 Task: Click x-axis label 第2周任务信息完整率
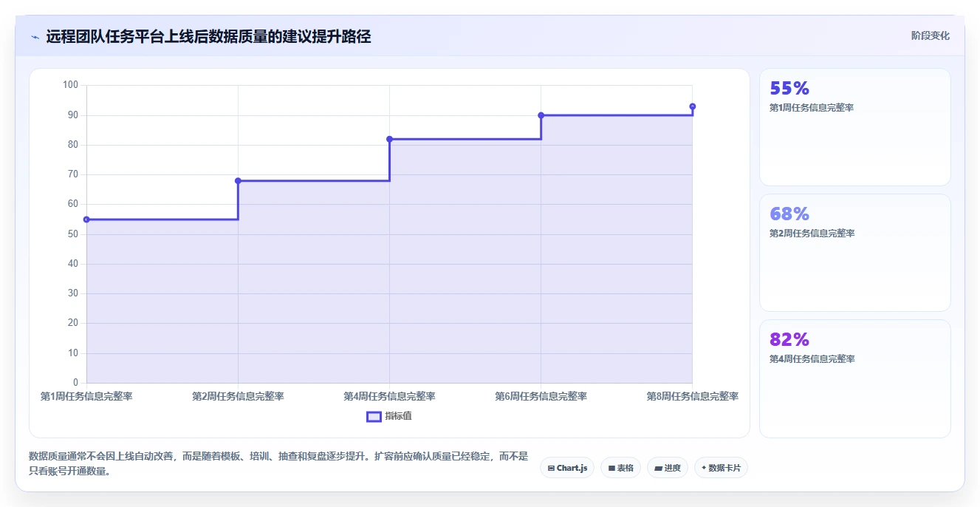click(238, 396)
